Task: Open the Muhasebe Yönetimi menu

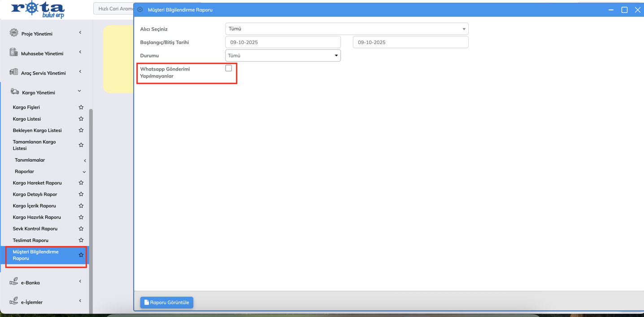Action: [42, 53]
